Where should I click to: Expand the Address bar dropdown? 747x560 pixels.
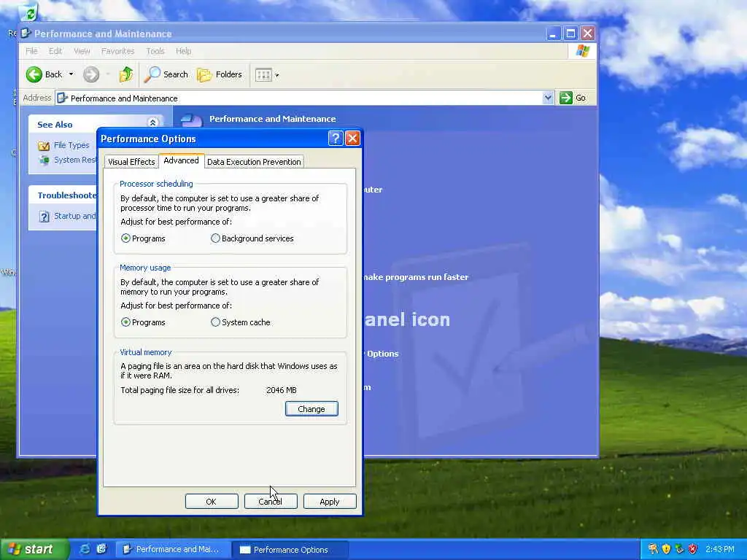tap(548, 98)
